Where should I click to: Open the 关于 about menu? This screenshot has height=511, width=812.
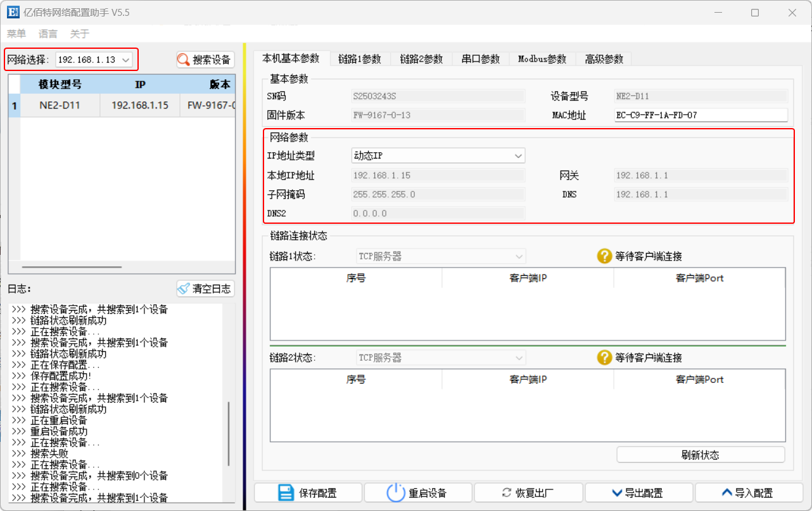[79, 34]
